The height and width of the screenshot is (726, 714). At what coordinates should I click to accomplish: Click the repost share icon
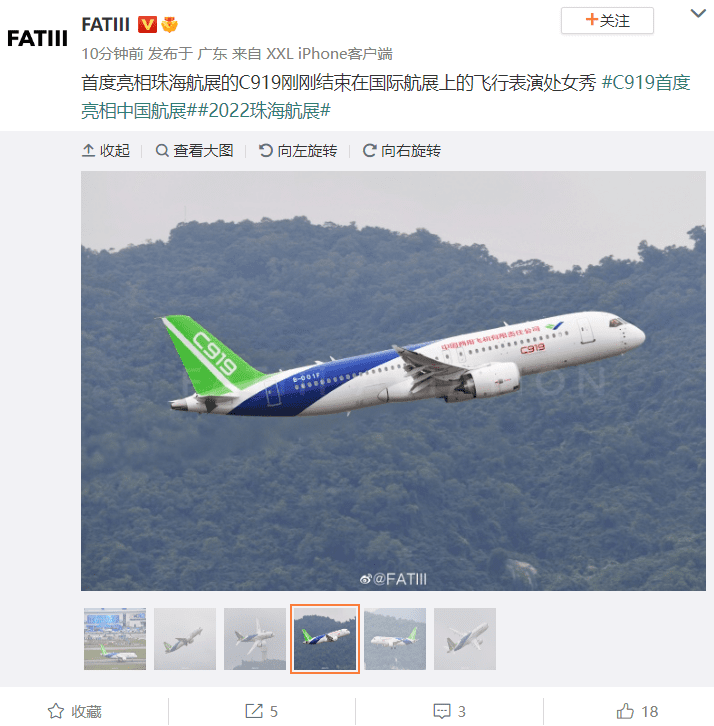coord(254,711)
